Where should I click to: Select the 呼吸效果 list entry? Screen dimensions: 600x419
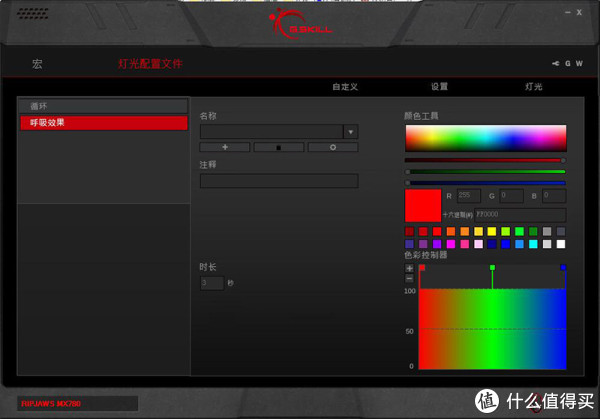[x=104, y=123]
